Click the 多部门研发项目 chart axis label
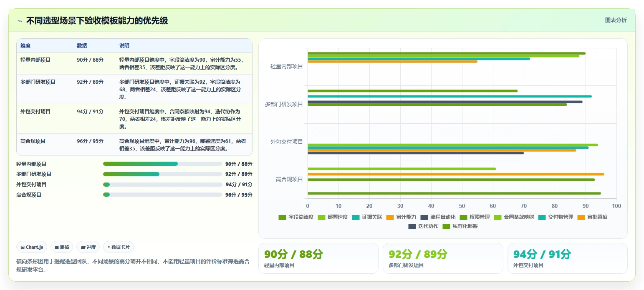Screen dimensions: 644x290 [x=284, y=104]
